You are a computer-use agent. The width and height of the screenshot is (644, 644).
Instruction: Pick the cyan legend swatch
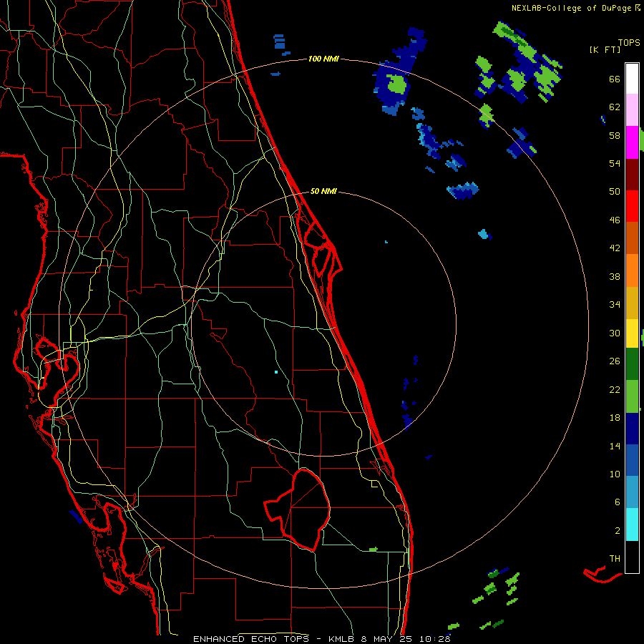click(632, 525)
